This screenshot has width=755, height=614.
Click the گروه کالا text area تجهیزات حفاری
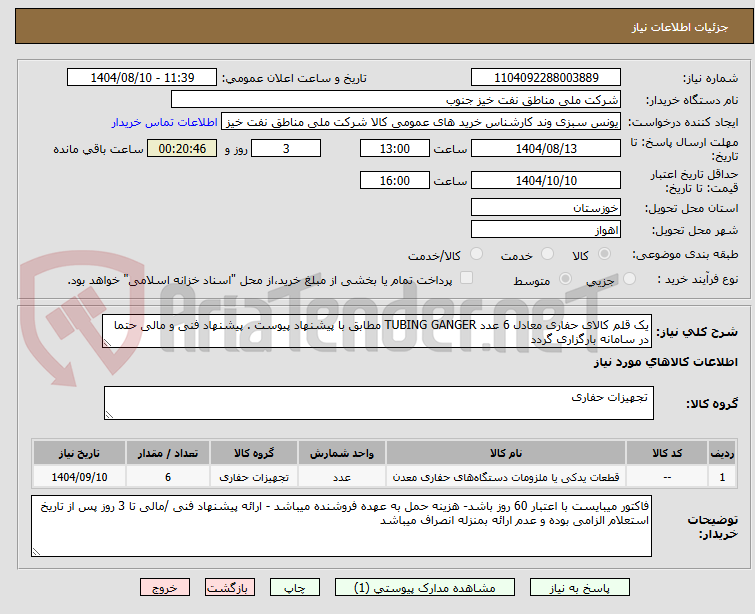tap(379, 403)
